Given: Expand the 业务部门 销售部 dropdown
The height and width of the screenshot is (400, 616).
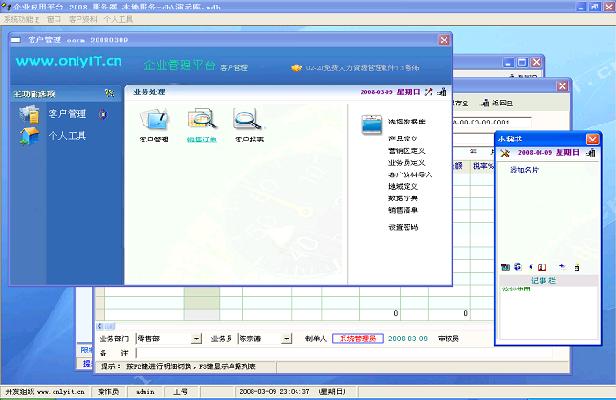Looking at the screenshot, I should coord(196,338).
